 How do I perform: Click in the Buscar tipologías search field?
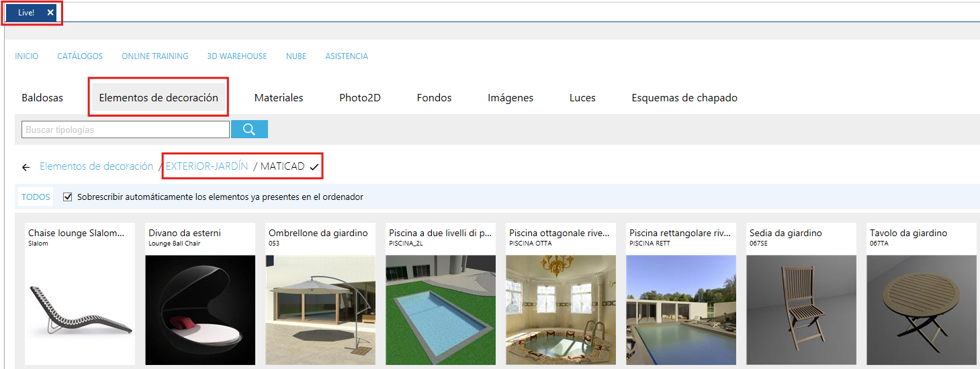[126, 129]
